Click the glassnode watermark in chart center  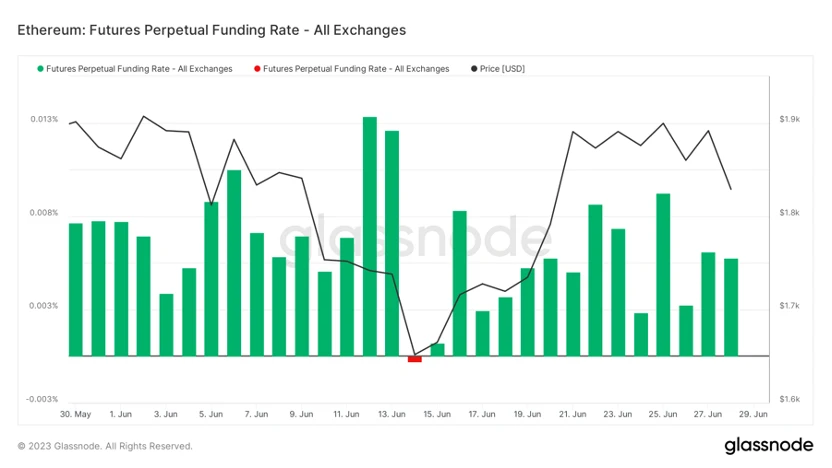click(416, 238)
